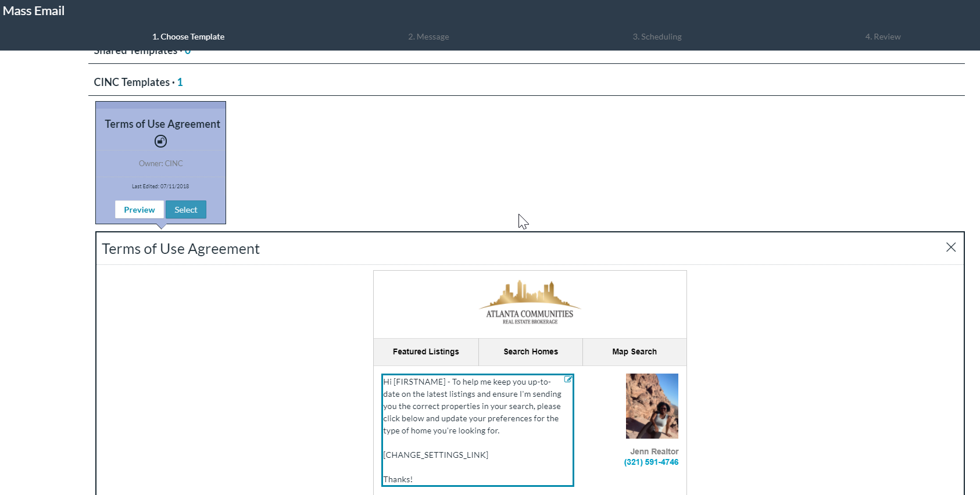
Task: Go to step 3 Scheduling
Action: point(657,37)
